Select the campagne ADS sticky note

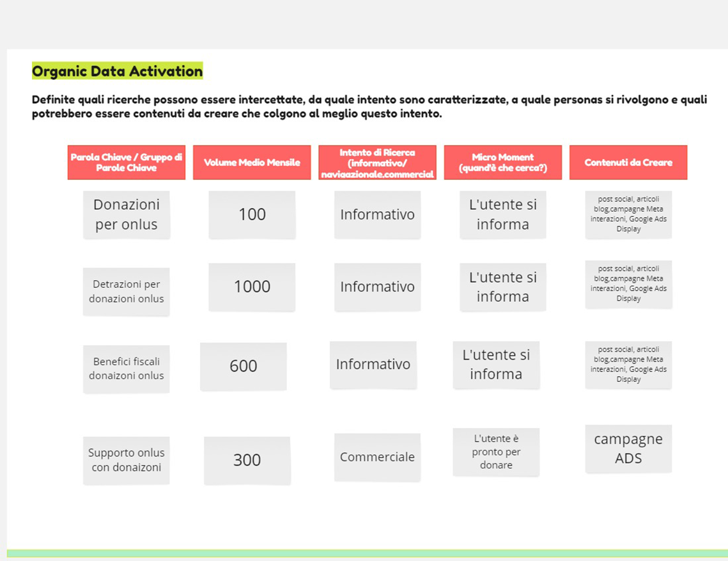(629, 448)
